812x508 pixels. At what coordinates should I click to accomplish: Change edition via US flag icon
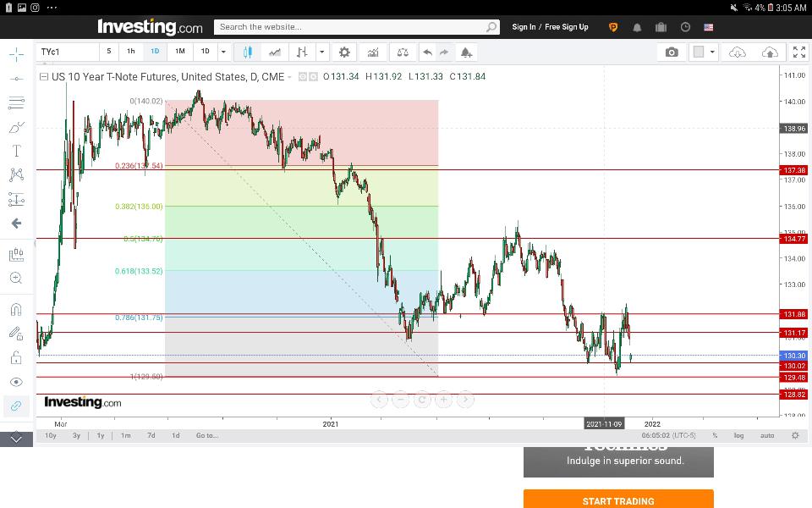[x=709, y=27]
